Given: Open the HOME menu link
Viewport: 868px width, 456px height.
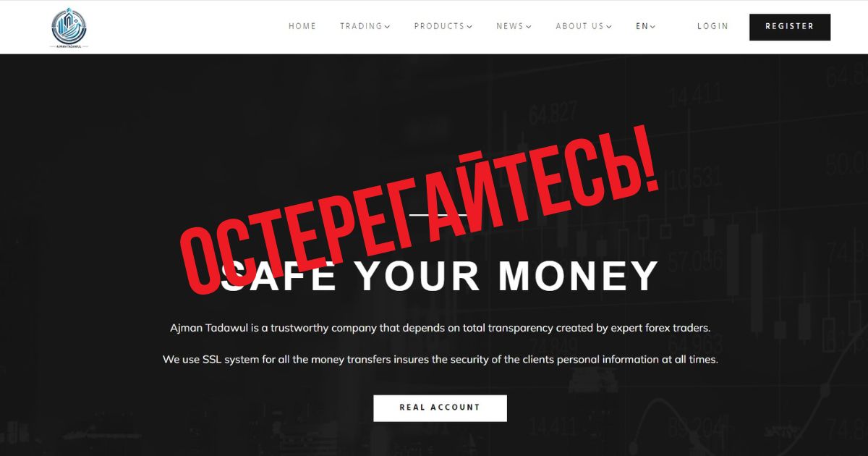Looking at the screenshot, I should (302, 26).
